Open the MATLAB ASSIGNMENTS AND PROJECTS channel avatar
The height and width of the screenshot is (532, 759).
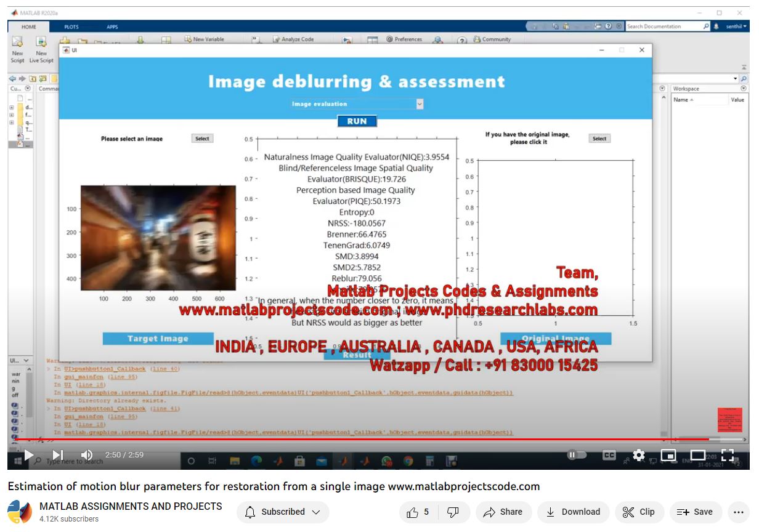click(x=19, y=512)
